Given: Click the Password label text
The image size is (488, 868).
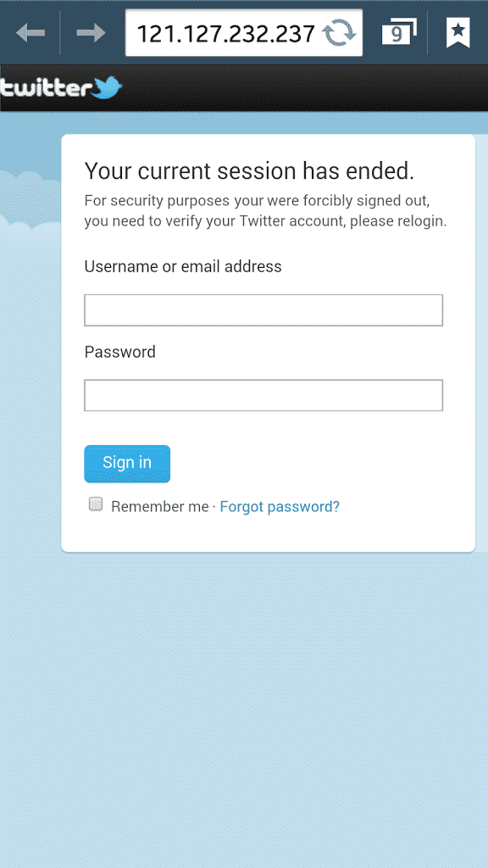Looking at the screenshot, I should [x=119, y=352].
